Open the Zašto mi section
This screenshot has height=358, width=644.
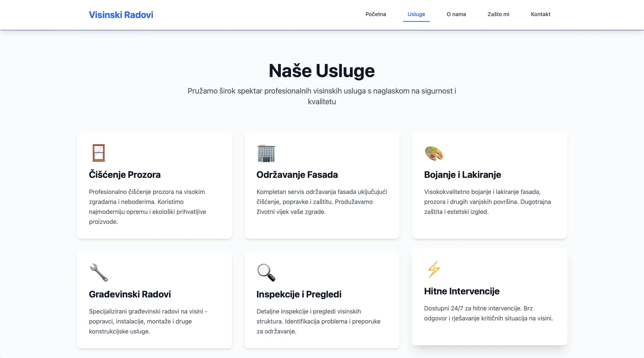point(498,14)
